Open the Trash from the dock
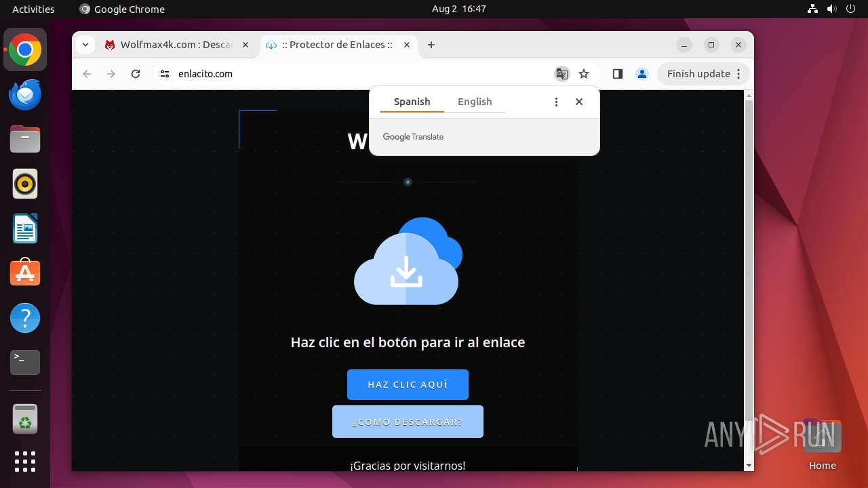Image resolution: width=868 pixels, height=488 pixels. pos(25,419)
